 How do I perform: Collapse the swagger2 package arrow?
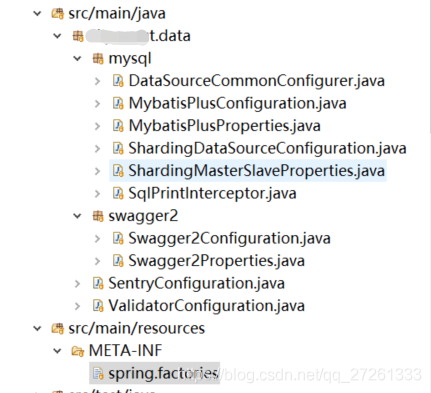[x=77, y=216]
